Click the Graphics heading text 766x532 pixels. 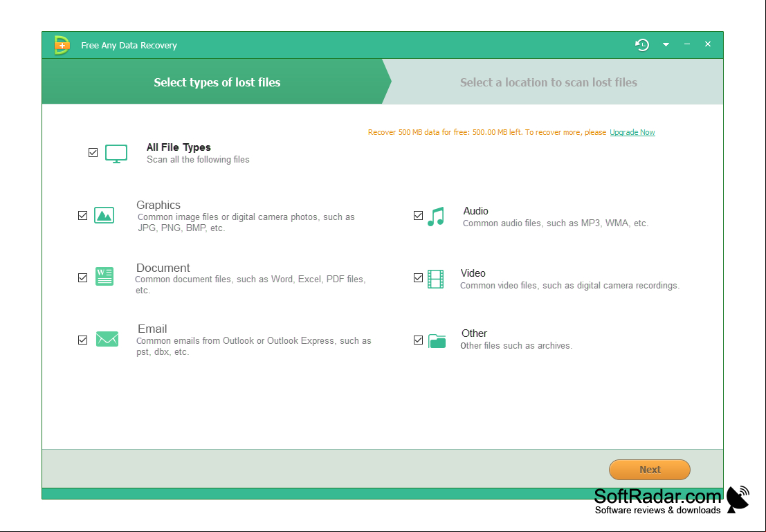(158, 205)
